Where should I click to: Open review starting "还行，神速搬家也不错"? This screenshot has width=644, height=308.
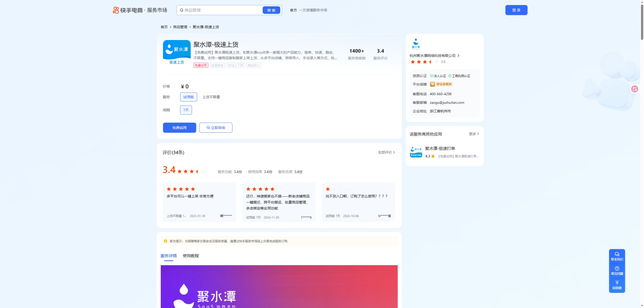click(x=279, y=202)
